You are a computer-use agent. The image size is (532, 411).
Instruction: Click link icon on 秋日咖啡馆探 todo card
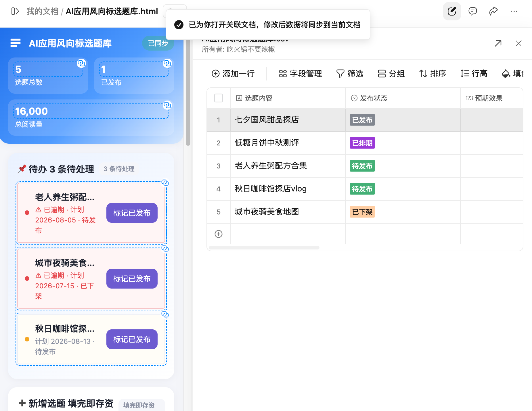pyautogui.click(x=165, y=314)
